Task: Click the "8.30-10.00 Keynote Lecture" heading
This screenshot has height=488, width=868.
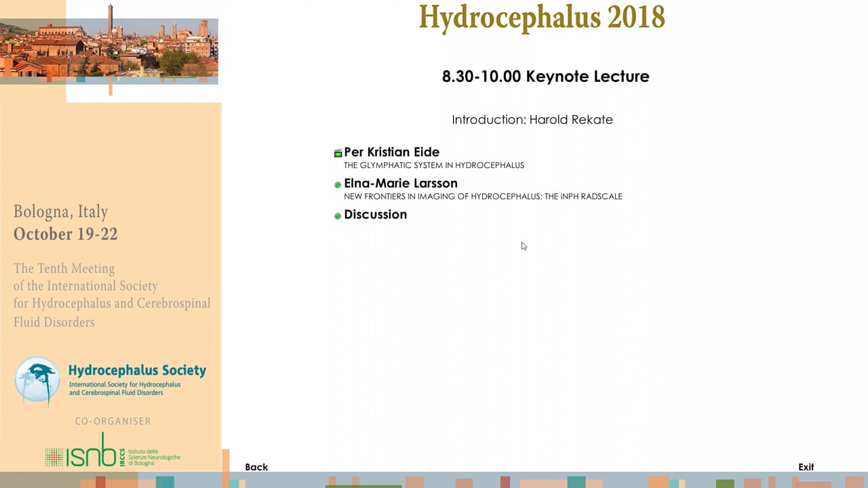Action: [546, 76]
